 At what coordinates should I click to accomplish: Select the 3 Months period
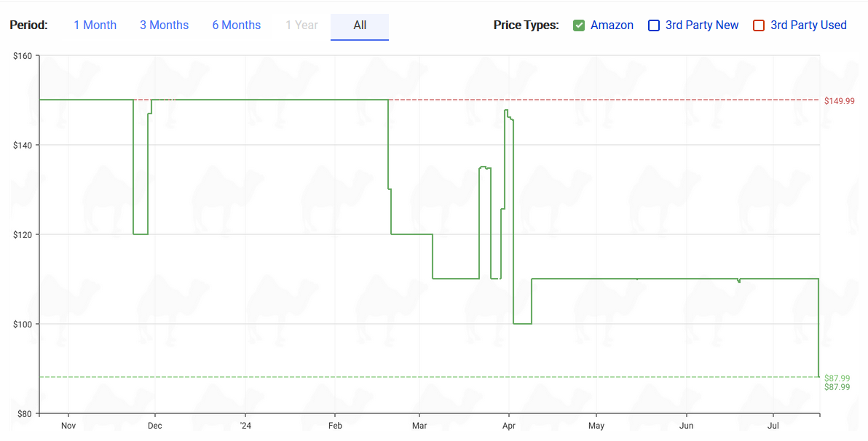point(165,25)
